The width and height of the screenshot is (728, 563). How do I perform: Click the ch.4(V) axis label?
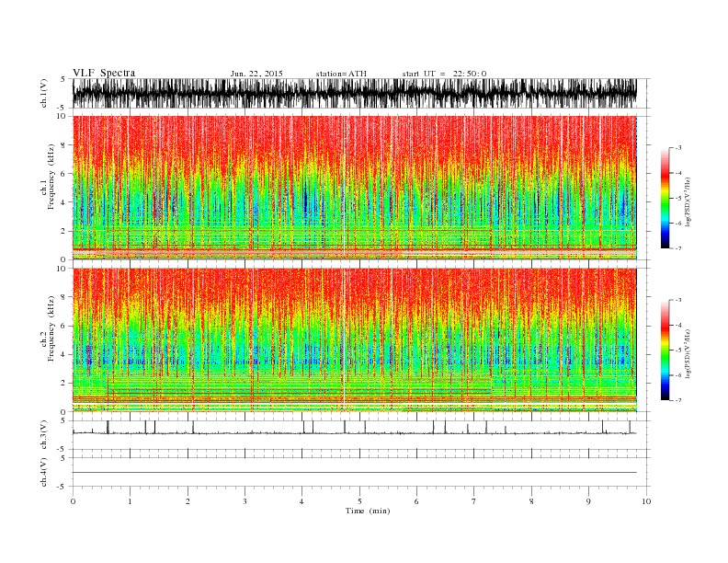pyautogui.click(x=44, y=472)
